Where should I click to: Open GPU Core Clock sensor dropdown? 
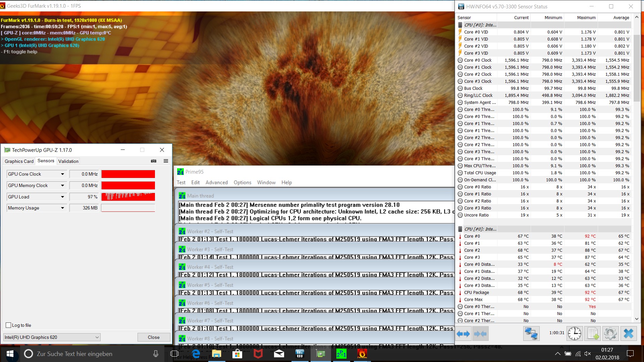point(62,174)
